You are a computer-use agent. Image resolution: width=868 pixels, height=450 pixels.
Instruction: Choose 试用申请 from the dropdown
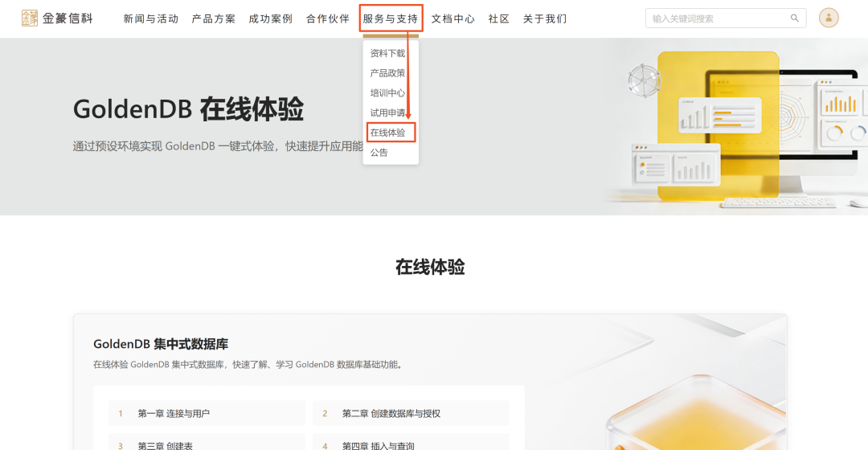387,113
